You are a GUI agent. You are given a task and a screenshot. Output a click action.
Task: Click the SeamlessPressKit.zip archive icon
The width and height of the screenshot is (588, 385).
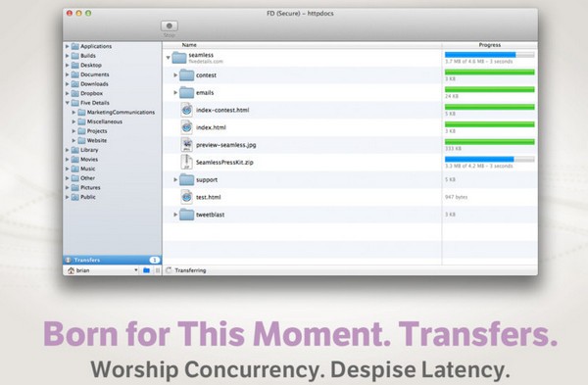186,163
